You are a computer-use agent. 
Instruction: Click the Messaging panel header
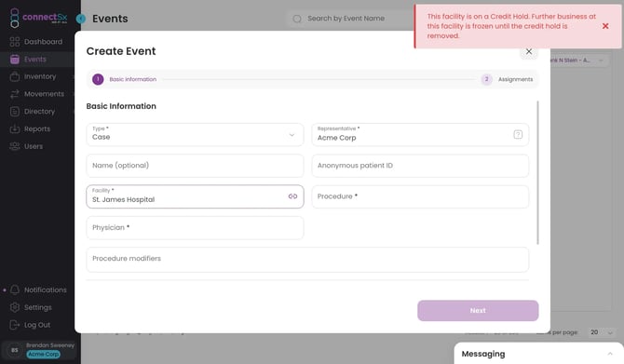click(538, 354)
